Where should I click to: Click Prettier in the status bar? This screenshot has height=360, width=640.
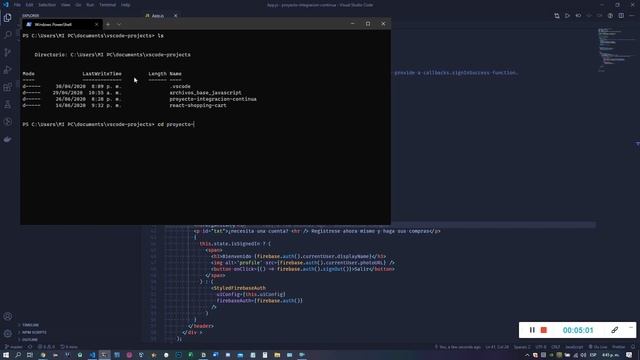[x=619, y=347]
